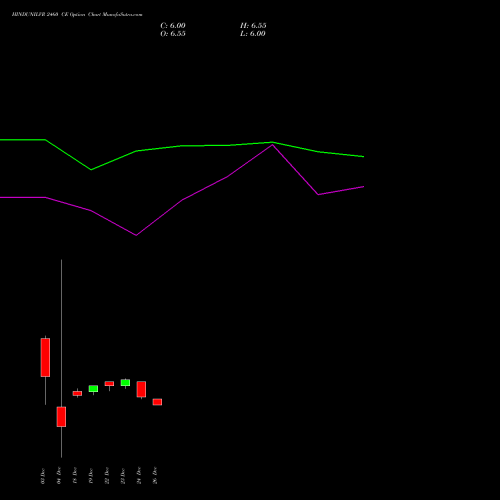Select the last red candle above 26 Dec
Image resolution: width=500 pixels, height=500 pixels.
pos(157,402)
